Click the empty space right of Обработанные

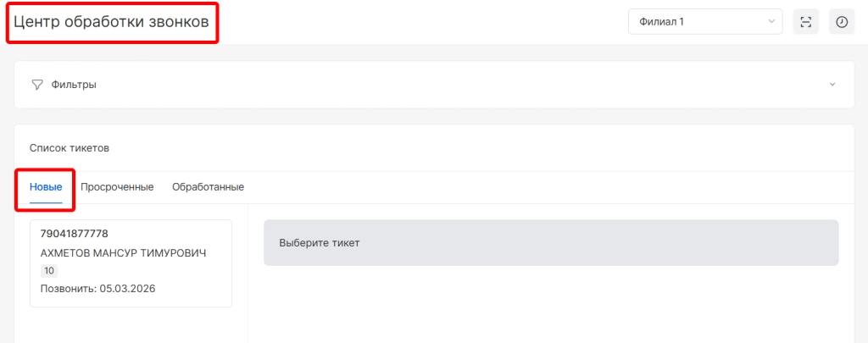pyautogui.click(x=509, y=187)
